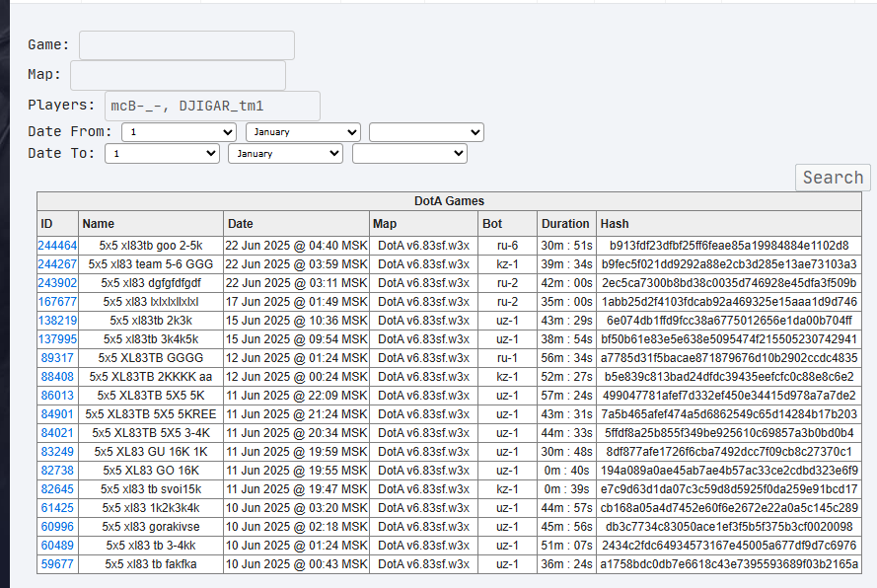877x588 pixels.
Task: Click date '15 Jun 2025 @ 10:36 MSK'
Action: point(296,321)
